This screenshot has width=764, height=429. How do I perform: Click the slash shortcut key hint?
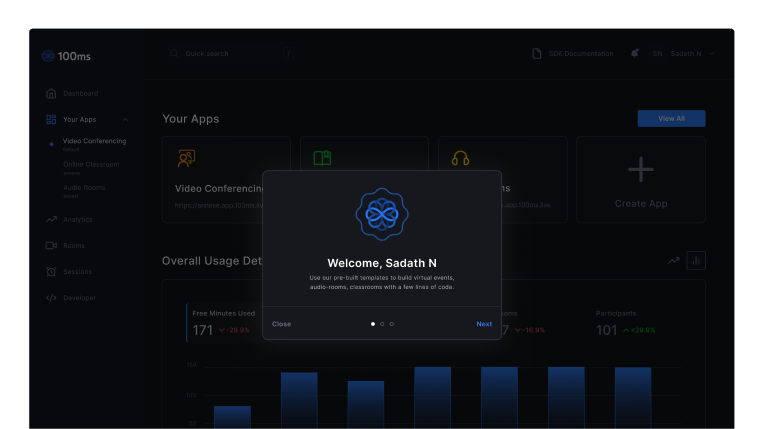pos(288,54)
